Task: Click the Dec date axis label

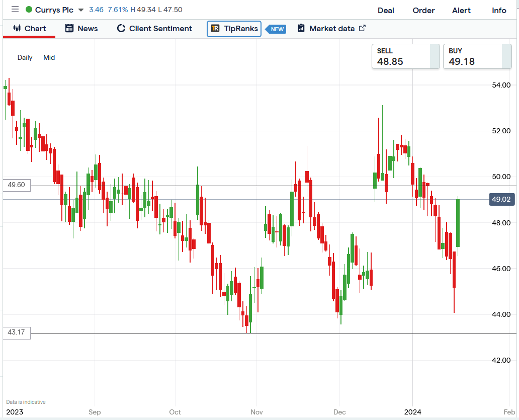Action: pos(339,412)
